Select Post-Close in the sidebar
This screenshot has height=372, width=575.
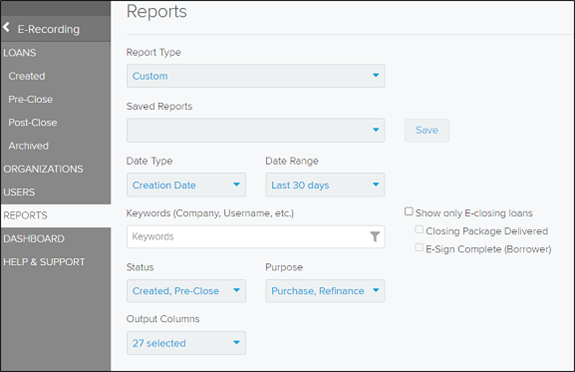33,123
